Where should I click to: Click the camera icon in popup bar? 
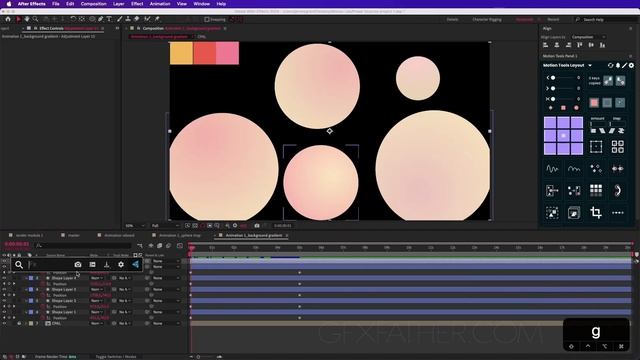pos(78,264)
